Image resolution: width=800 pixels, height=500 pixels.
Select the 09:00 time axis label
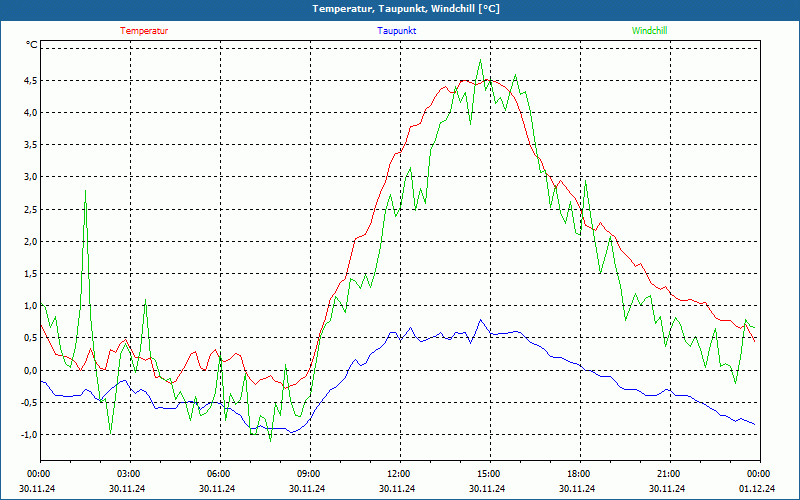309,474
